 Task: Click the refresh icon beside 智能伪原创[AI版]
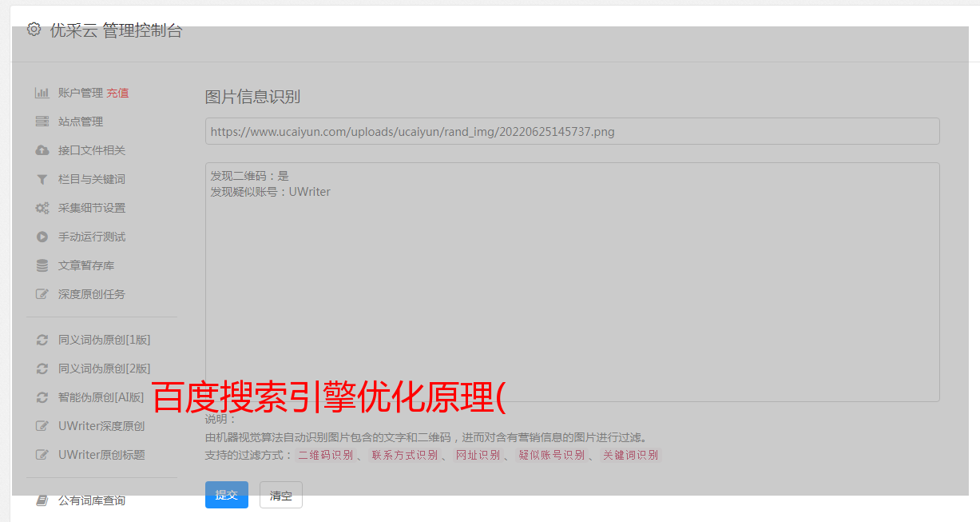click(x=42, y=397)
